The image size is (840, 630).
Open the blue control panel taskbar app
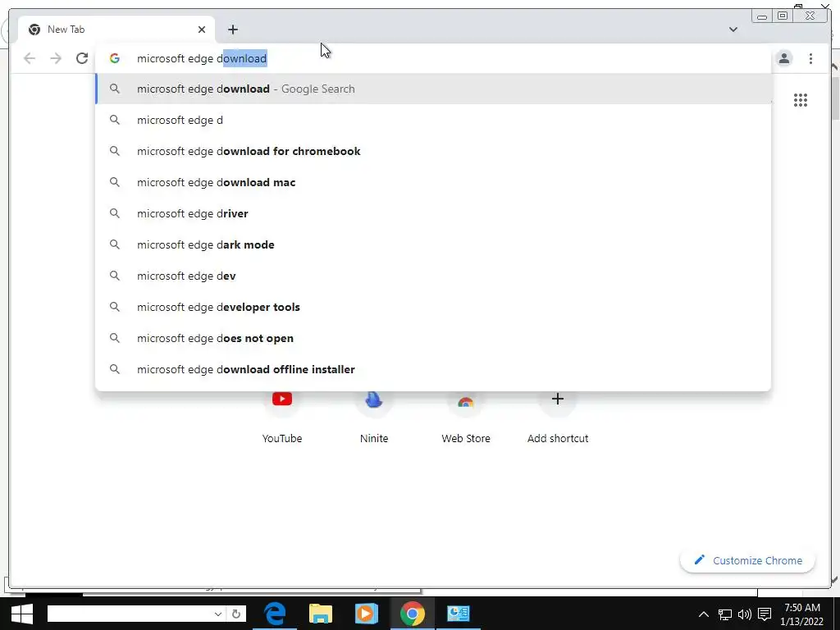(x=458, y=614)
